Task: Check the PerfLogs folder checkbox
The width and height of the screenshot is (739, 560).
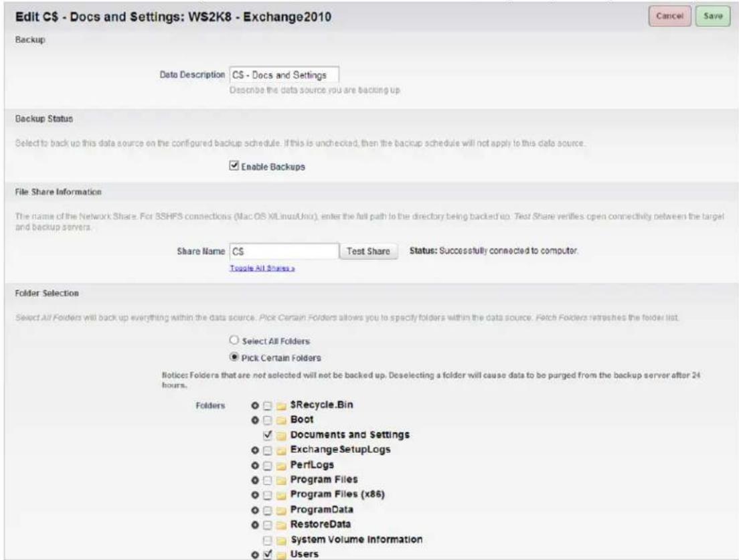Action: point(267,466)
